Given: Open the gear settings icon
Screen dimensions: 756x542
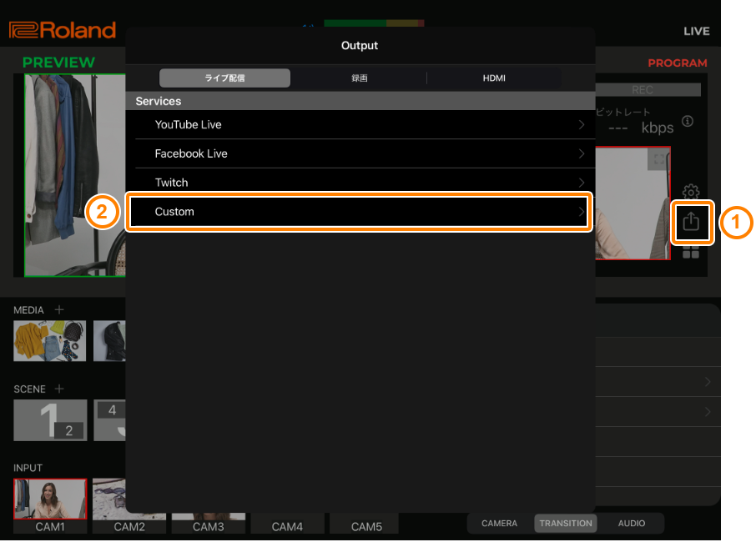Looking at the screenshot, I should pos(691,191).
